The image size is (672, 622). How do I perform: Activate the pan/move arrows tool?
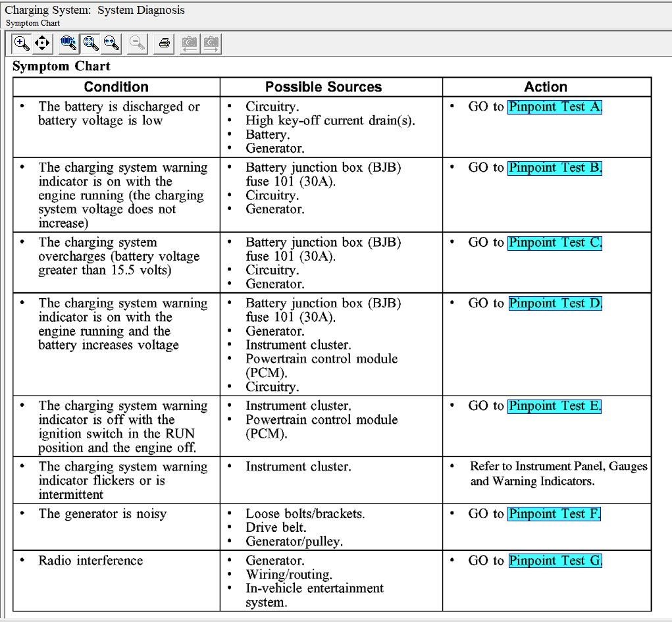[x=42, y=44]
